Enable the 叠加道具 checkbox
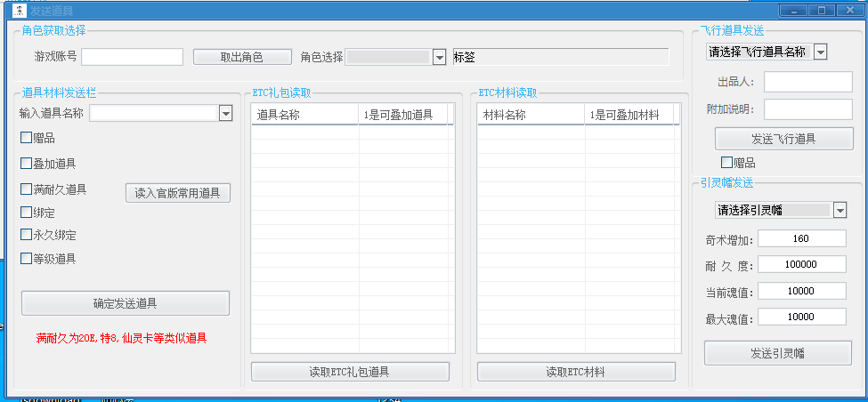868x402 pixels. point(27,164)
